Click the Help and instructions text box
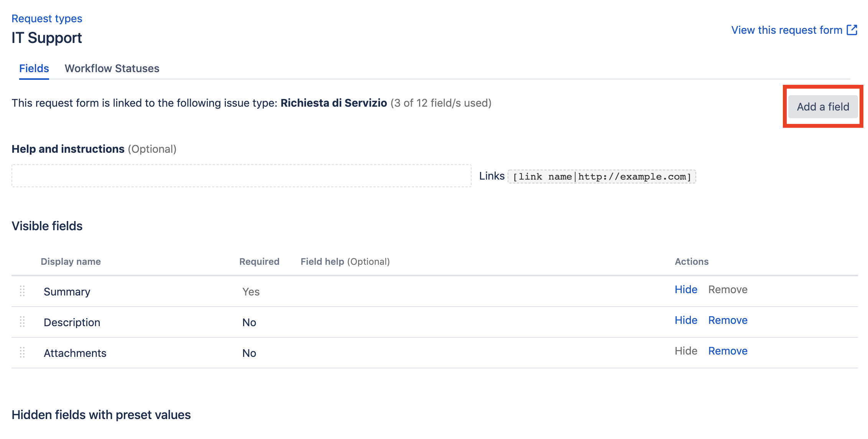The width and height of the screenshot is (868, 439). [x=242, y=176]
